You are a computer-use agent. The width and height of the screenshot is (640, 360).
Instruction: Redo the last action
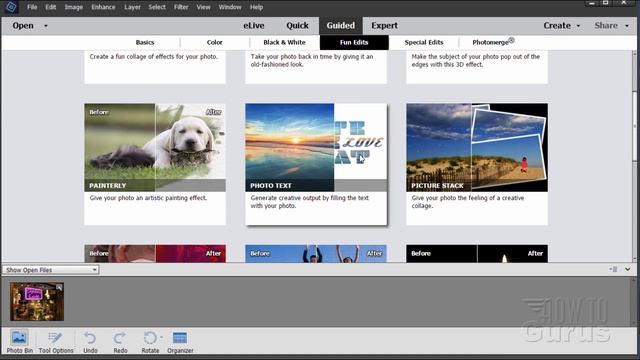pos(120,342)
